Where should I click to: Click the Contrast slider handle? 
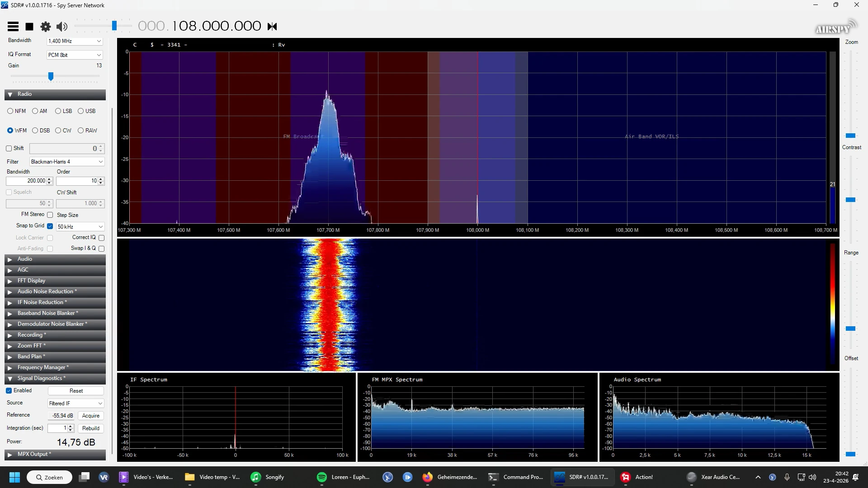850,200
